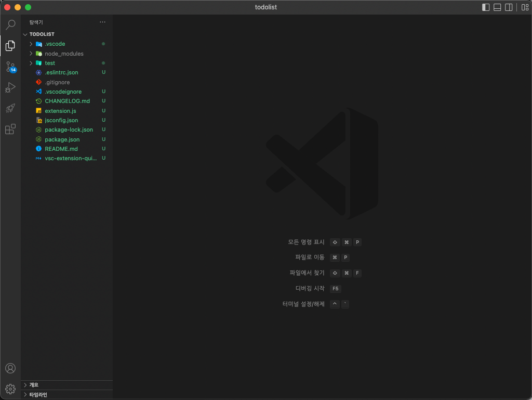Image resolution: width=532 pixels, height=400 pixels.
Task: Click the git icon beside .gitignore
Action: point(38,82)
